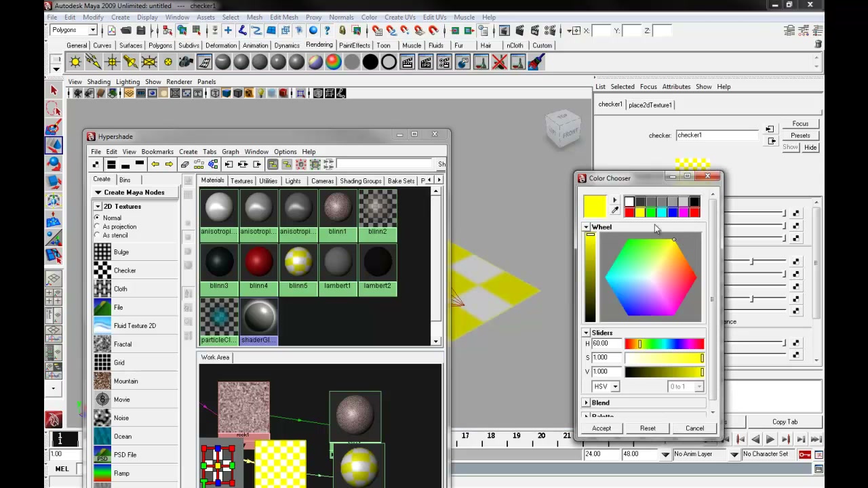Open viewport Lighting menu
Screen dimensions: 868x488
pos(127,81)
